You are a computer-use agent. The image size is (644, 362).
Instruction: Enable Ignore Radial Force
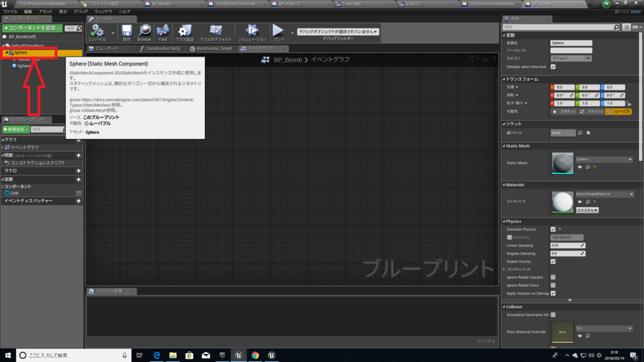coord(553,285)
